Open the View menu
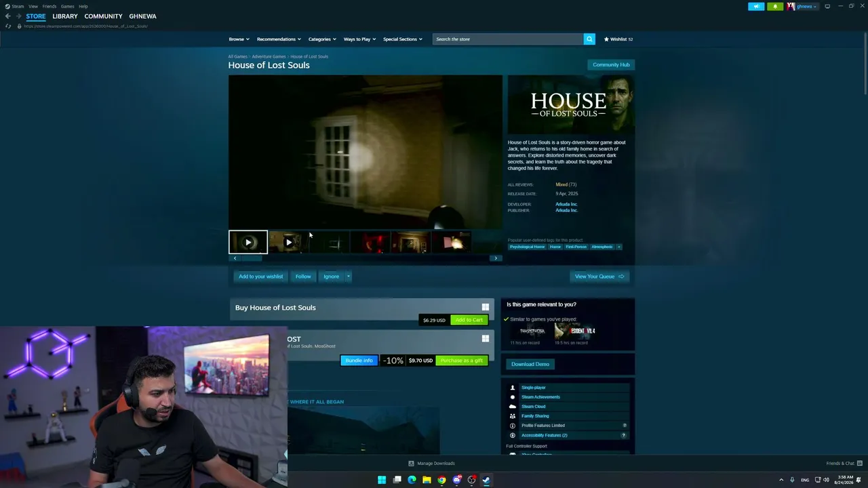 pyautogui.click(x=33, y=6)
